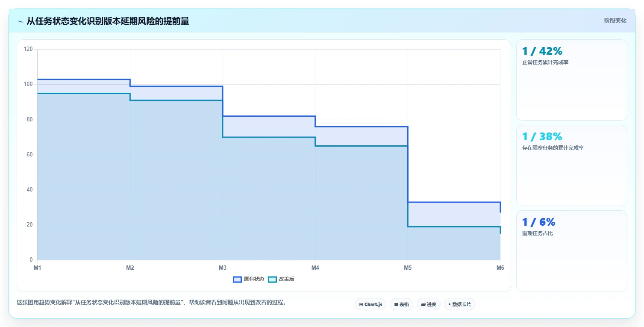The image size is (644, 327).
Task: Click the M6 x-axis label
Action: click(x=500, y=268)
